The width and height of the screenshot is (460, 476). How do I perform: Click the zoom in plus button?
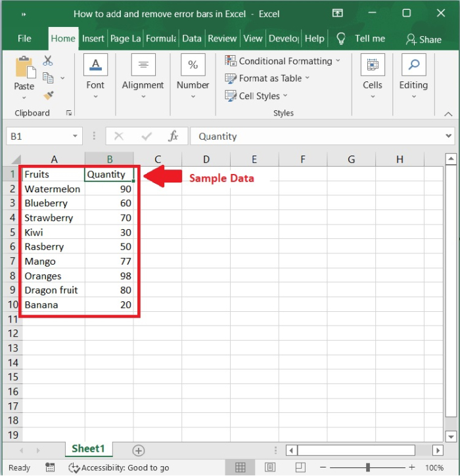click(x=411, y=467)
